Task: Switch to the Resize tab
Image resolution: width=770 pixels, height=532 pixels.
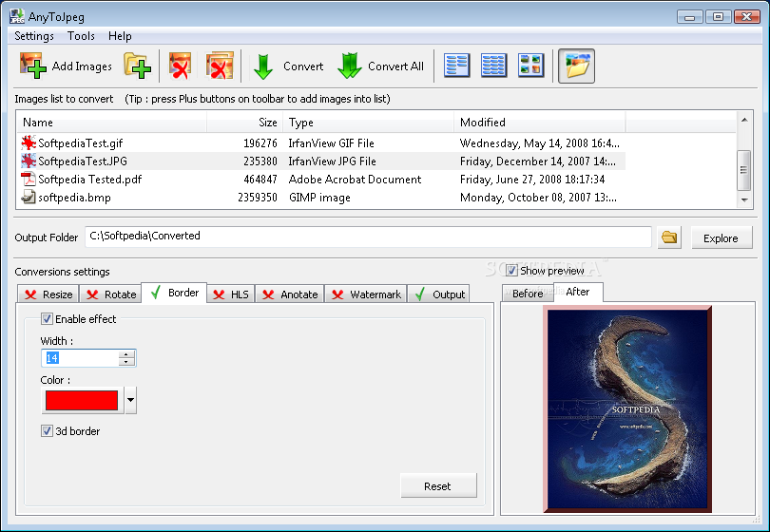Action: coord(48,294)
